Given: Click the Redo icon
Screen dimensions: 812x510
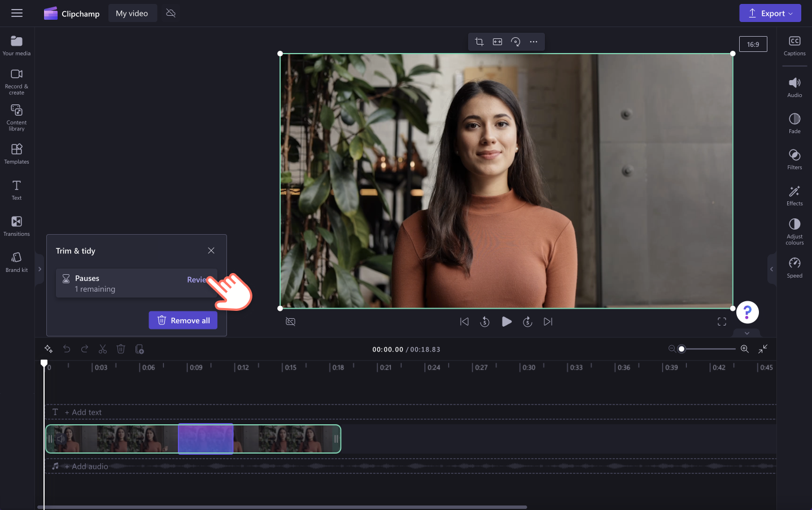Looking at the screenshot, I should point(85,349).
